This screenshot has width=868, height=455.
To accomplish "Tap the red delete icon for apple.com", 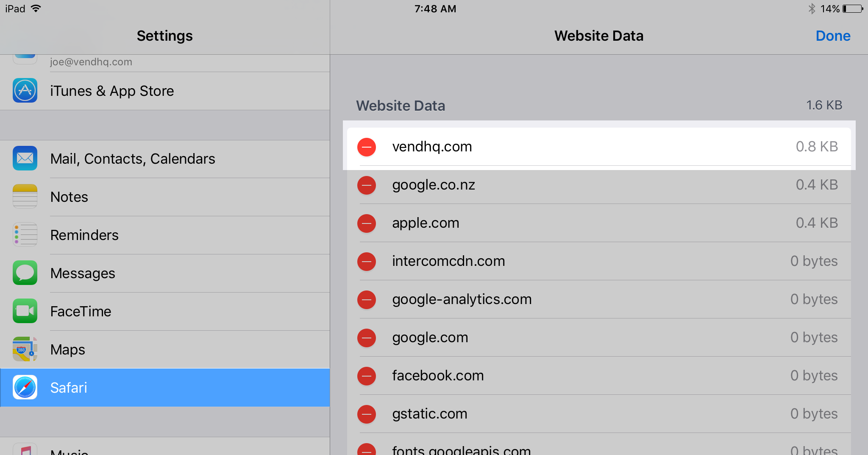I will click(367, 223).
